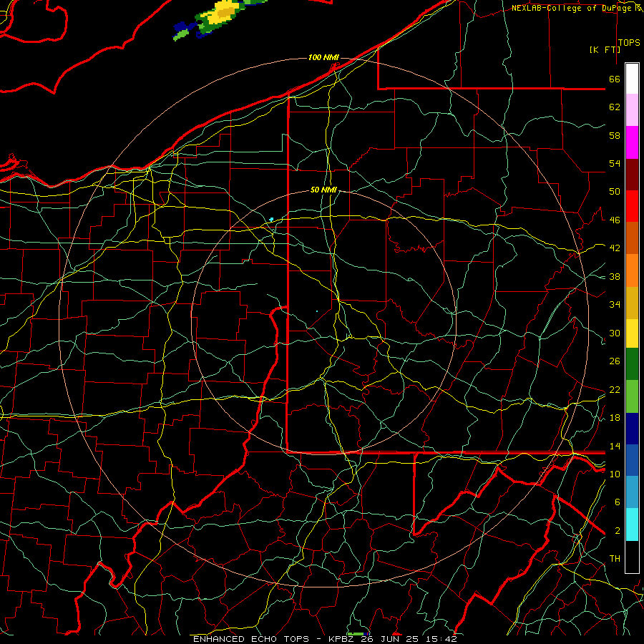Image resolution: width=644 pixels, height=644 pixels.
Task: Click the "10" legend value
Action: [x=615, y=474]
